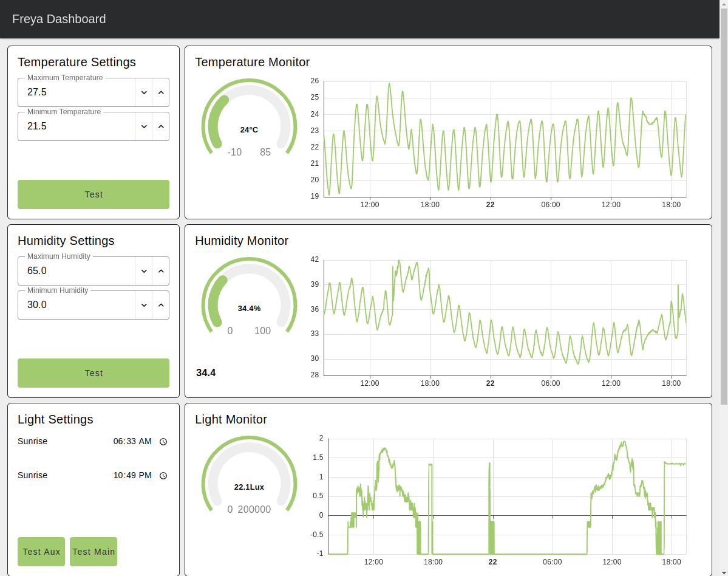Click the down chevron on Minimum Humidity
This screenshot has height=576, width=728.
point(144,304)
